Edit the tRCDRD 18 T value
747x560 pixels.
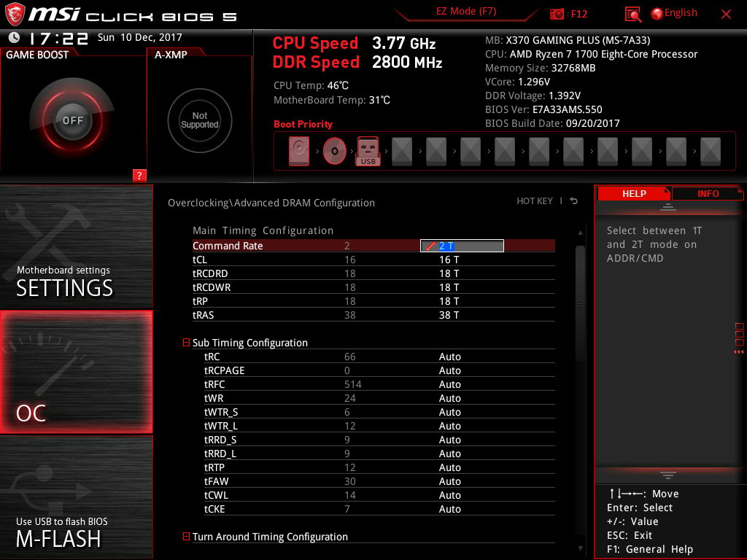(449, 273)
